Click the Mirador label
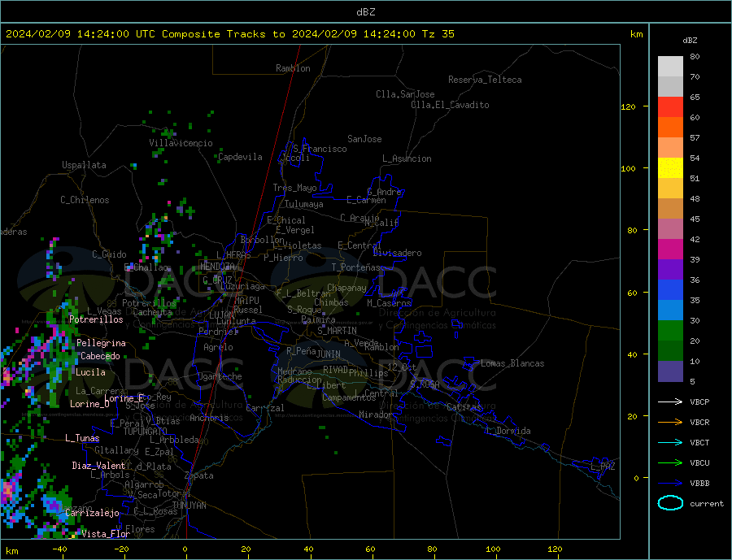This screenshot has height=560, width=732. point(376,415)
